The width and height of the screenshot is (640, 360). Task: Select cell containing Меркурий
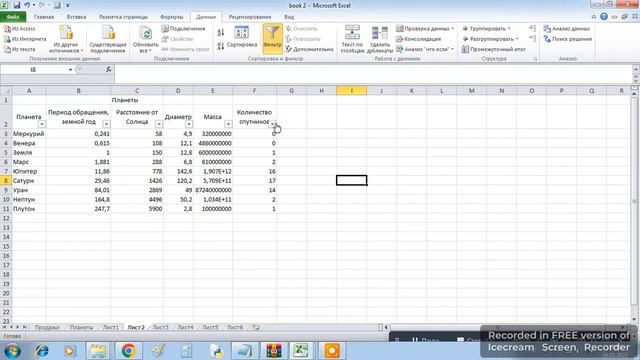click(x=29, y=133)
